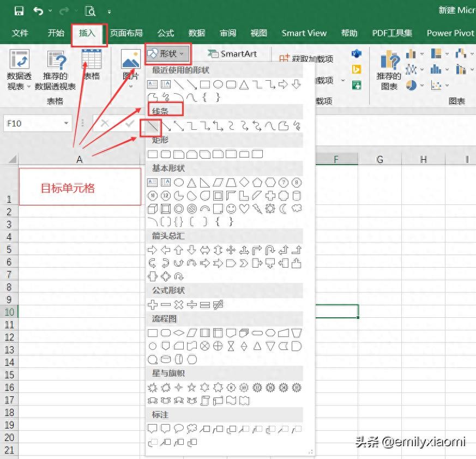Click the SmartArt button
The image size is (476, 459).
coord(232,54)
